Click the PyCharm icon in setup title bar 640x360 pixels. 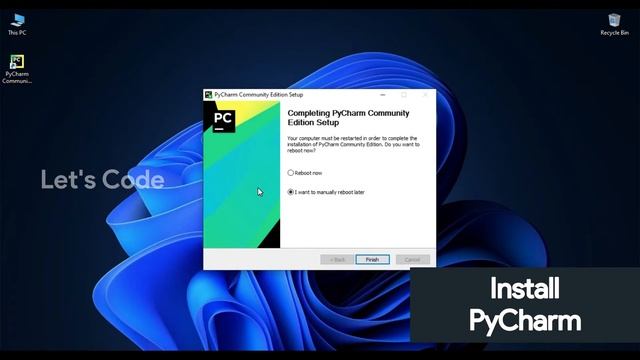pyautogui.click(x=208, y=95)
